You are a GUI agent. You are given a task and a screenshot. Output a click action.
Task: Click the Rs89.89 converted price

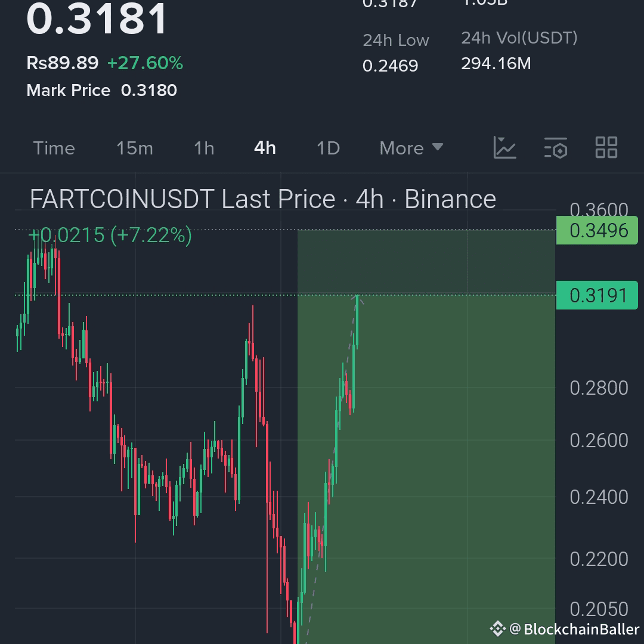tap(63, 63)
